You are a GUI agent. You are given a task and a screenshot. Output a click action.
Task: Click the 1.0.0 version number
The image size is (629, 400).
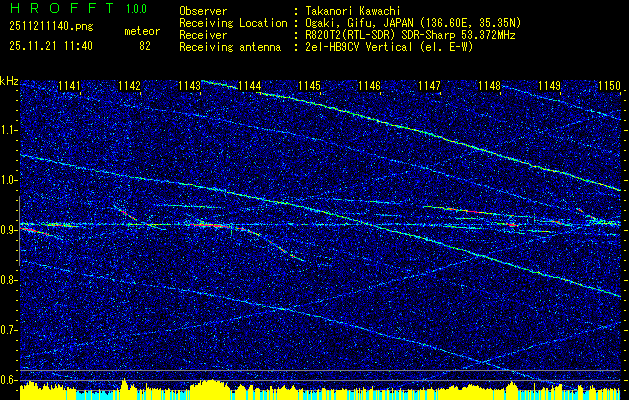click(x=136, y=8)
